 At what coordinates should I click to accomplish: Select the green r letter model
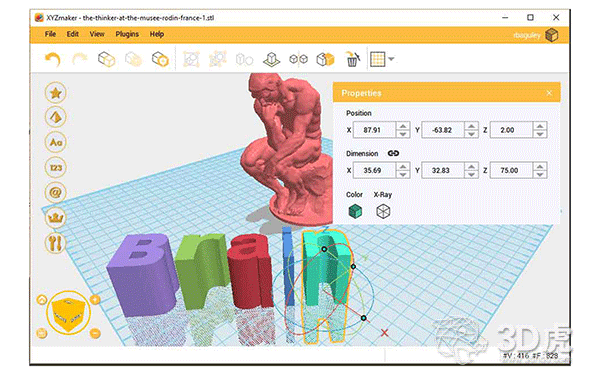(201, 272)
